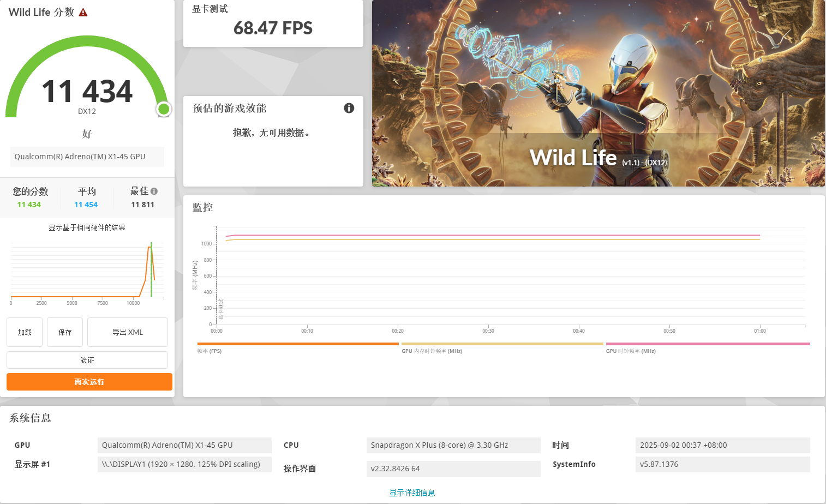Image resolution: width=826 pixels, height=504 pixels.
Task: Click the info icon beside 最佳
Action: pyautogui.click(x=154, y=191)
